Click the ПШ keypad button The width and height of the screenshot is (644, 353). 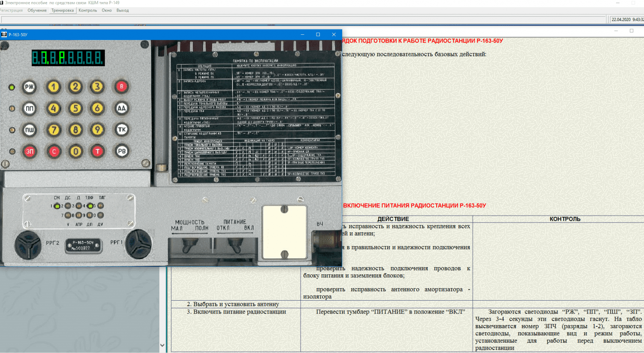tap(29, 130)
